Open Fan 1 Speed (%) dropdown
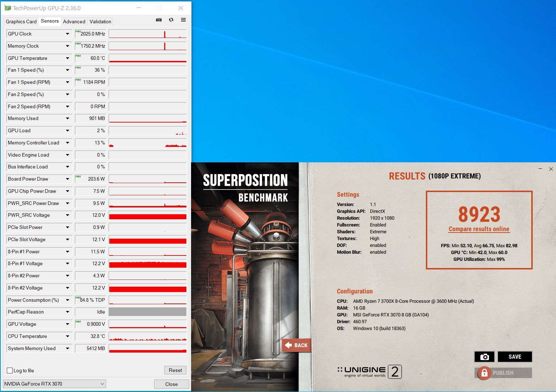The height and width of the screenshot is (392, 556). pyautogui.click(x=67, y=70)
